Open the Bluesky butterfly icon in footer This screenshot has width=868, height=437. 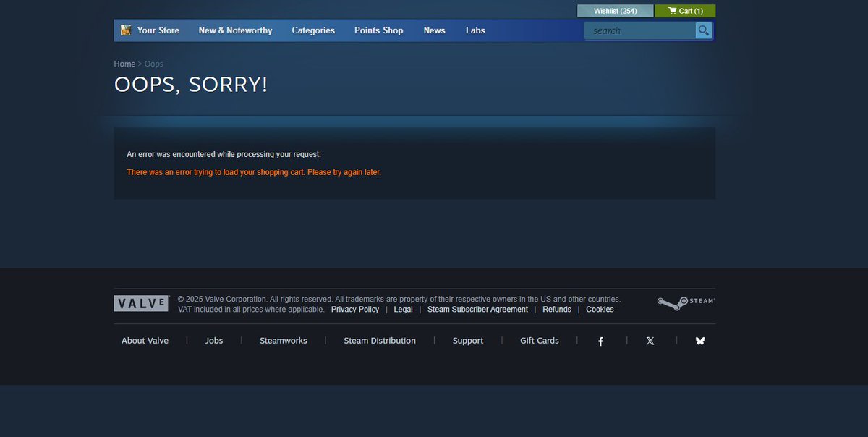point(699,341)
